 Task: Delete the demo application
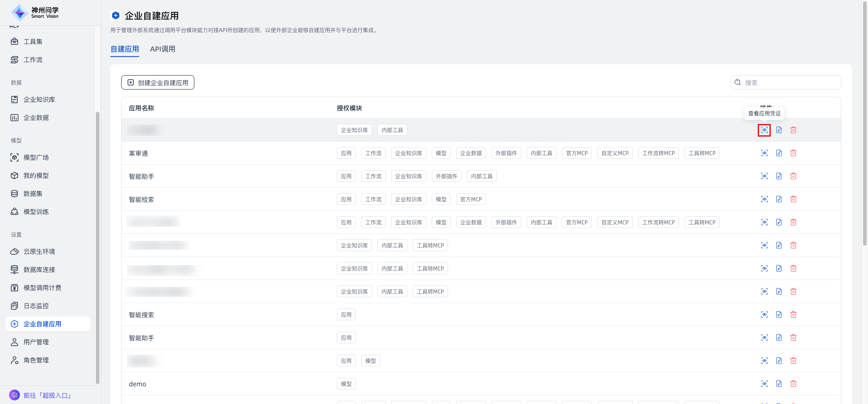point(793,384)
